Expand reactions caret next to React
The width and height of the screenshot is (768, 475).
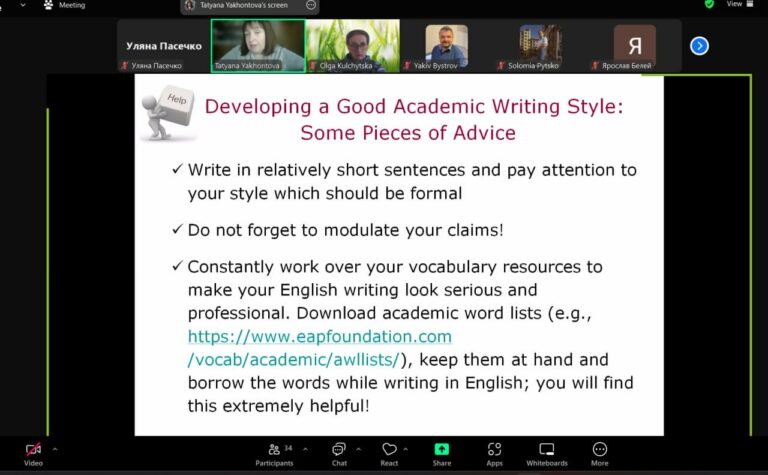(406, 449)
